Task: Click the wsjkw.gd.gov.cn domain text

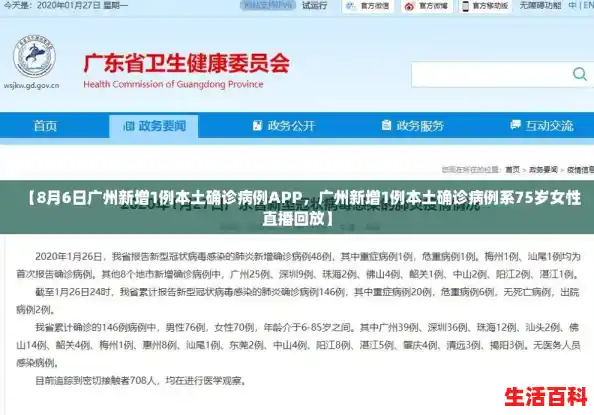Action: [x=31, y=86]
